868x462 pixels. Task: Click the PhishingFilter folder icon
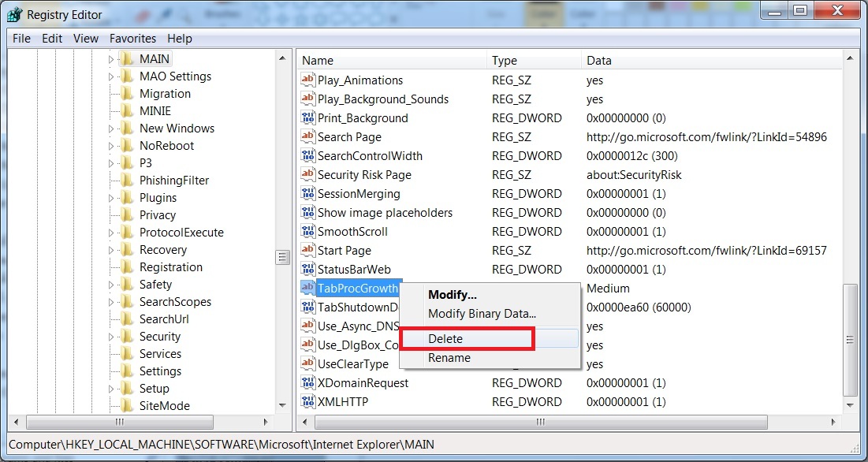127,181
